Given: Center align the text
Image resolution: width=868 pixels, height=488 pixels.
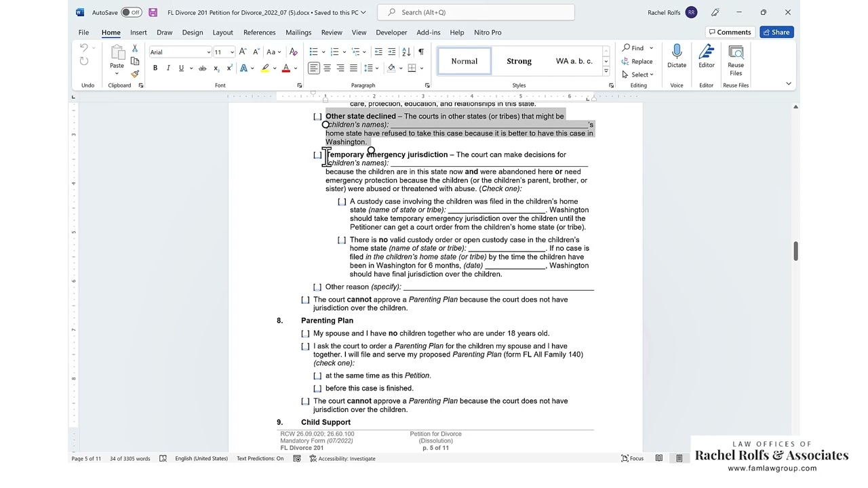Looking at the screenshot, I should 327,68.
